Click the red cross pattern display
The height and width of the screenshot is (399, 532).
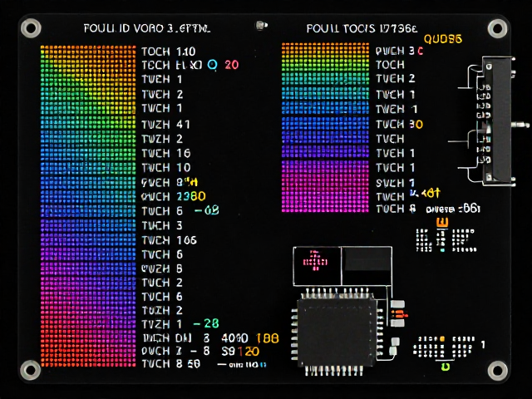315,261
